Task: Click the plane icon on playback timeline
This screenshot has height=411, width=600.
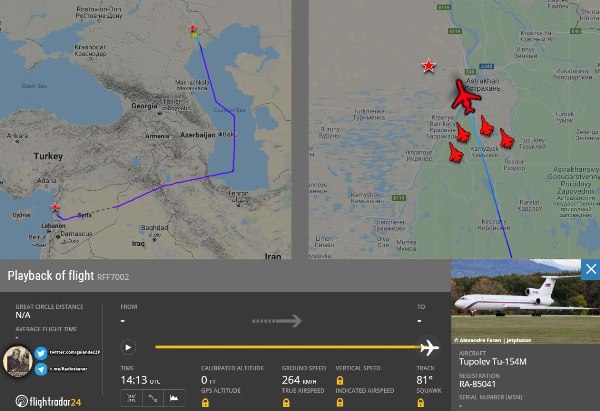Action: (x=430, y=348)
